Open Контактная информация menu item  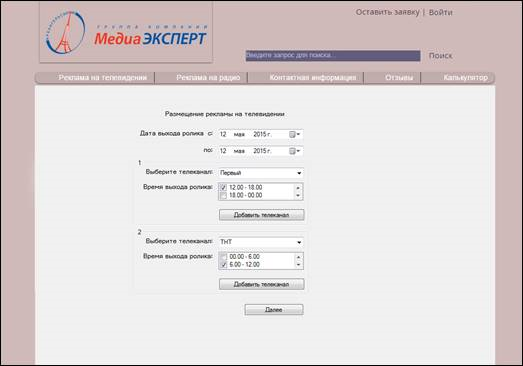313,78
